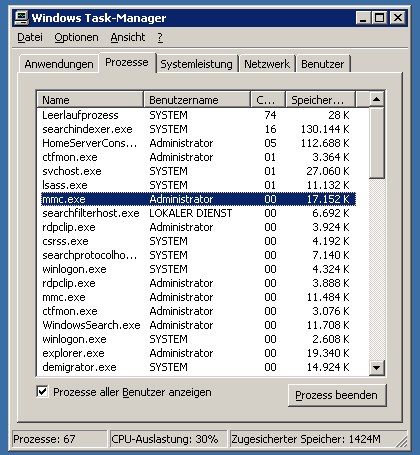Select the WindowsSearch.exe process
Viewport: 420px width, 455px height.
click(x=198, y=325)
